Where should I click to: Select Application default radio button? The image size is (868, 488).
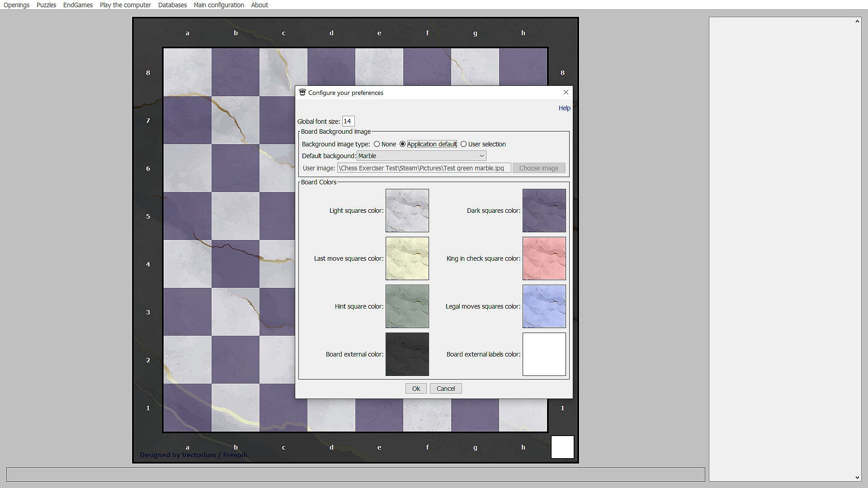point(402,144)
